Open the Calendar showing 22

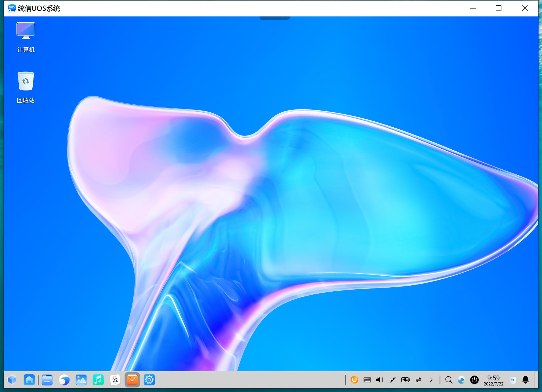(115, 380)
